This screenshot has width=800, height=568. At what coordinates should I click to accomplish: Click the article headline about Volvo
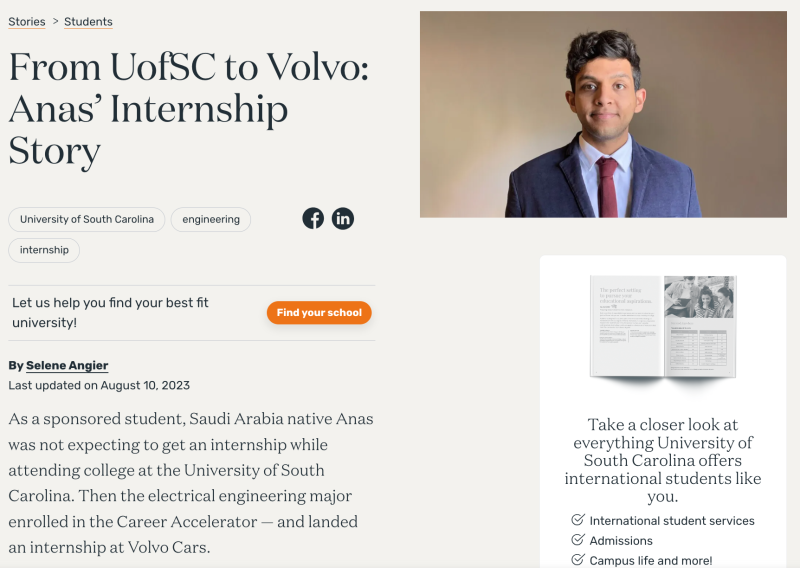pyautogui.click(x=189, y=108)
